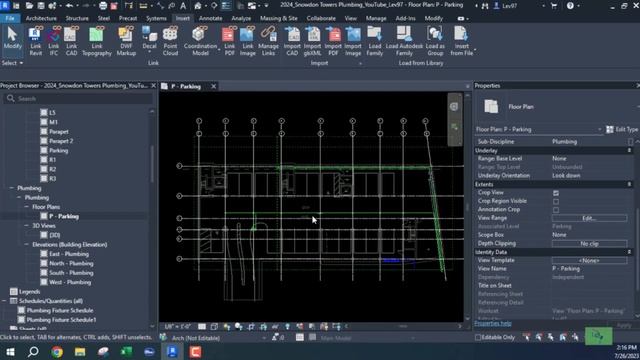Click View Range Edit button
The width and height of the screenshot is (640, 360).
click(589, 218)
